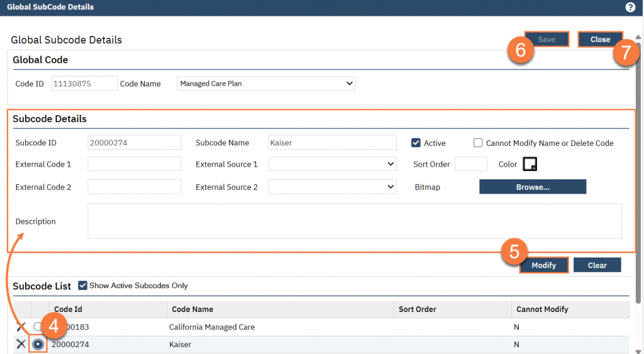The height and width of the screenshot is (354, 644).
Task: Close the Global Subcode Details window
Action: click(x=600, y=39)
